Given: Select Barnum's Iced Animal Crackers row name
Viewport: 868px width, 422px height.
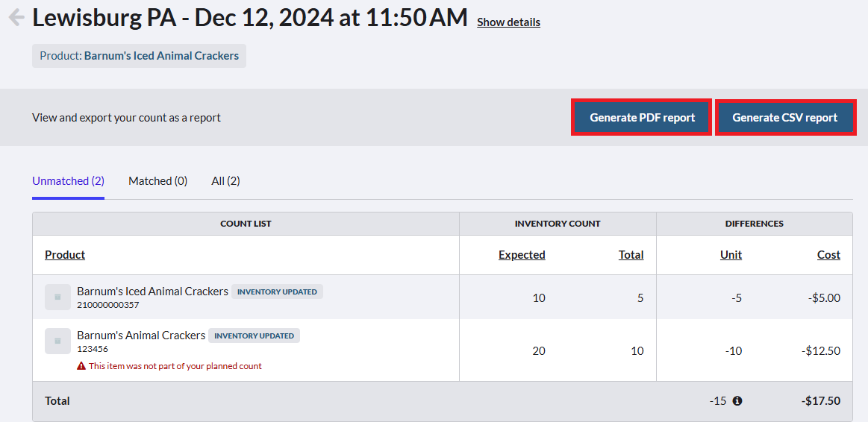Looking at the screenshot, I should 152,291.
